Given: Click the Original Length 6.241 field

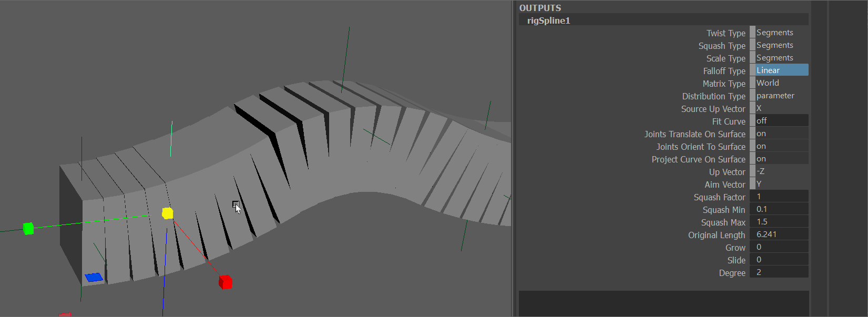Looking at the screenshot, I should point(779,234).
